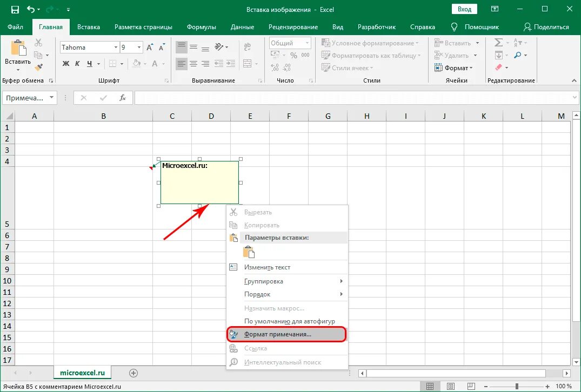Viewport: 581px width, 392px height.
Task: Select the microexcel.ru sheet tab
Action: (82, 373)
